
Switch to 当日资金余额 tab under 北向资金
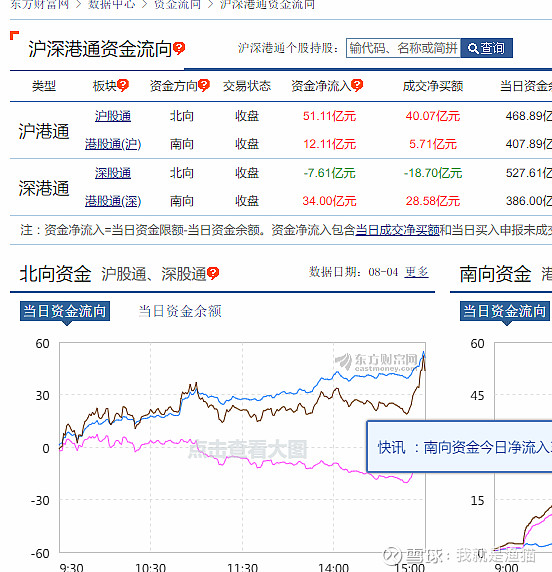pyautogui.click(x=180, y=311)
